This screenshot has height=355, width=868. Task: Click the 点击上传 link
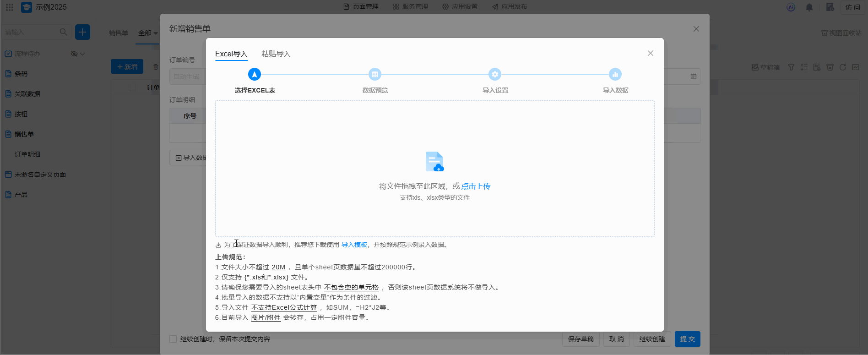click(476, 186)
